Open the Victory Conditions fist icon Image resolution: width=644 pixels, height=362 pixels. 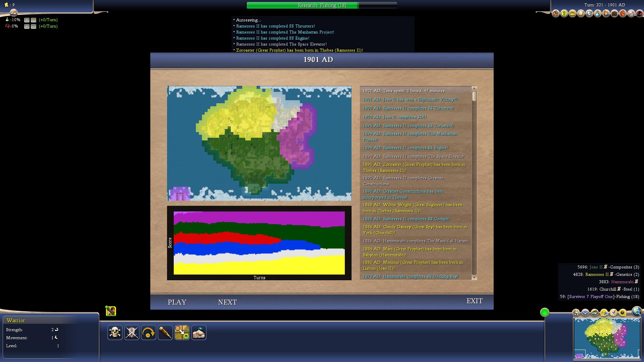[623, 13]
